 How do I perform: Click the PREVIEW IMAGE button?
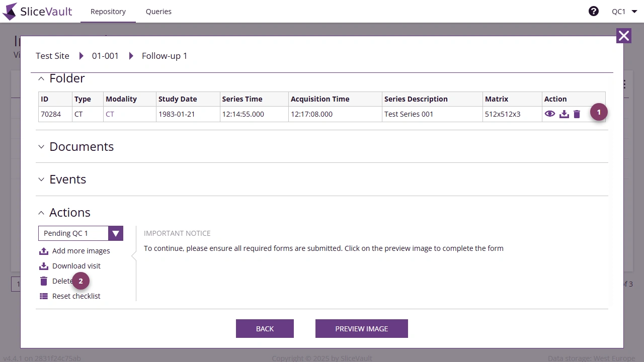(x=362, y=328)
